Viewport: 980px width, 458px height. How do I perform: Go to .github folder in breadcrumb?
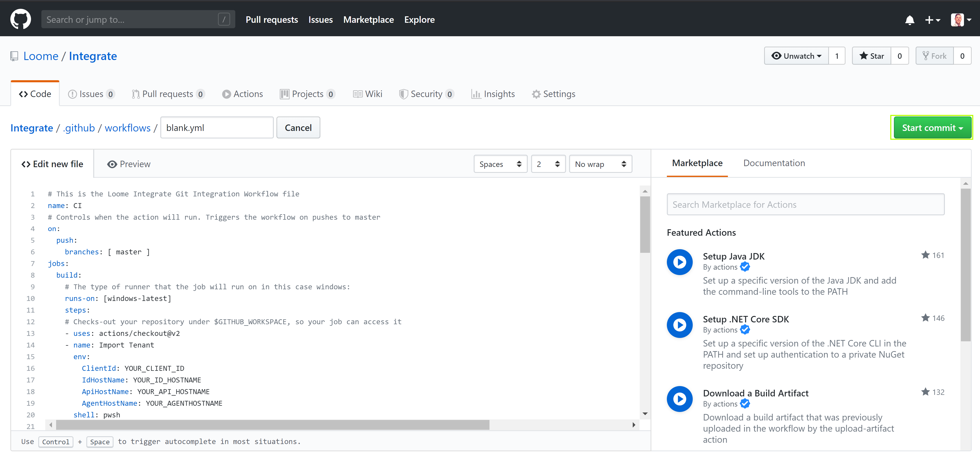(x=79, y=128)
